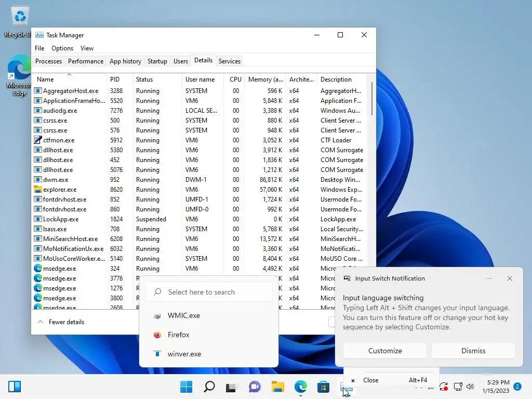Click the Details list vertical scrollbar
532x399 pixels.
pyautogui.click(x=372, y=99)
